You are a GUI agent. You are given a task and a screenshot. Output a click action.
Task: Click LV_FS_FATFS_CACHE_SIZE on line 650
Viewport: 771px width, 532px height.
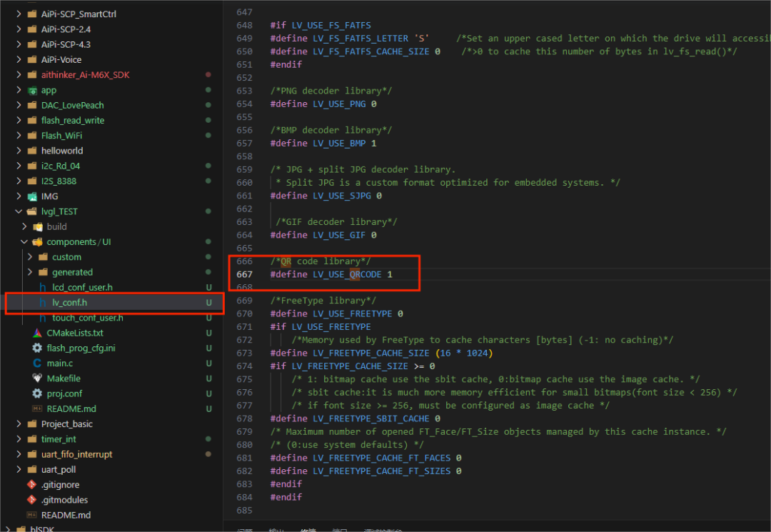point(371,51)
